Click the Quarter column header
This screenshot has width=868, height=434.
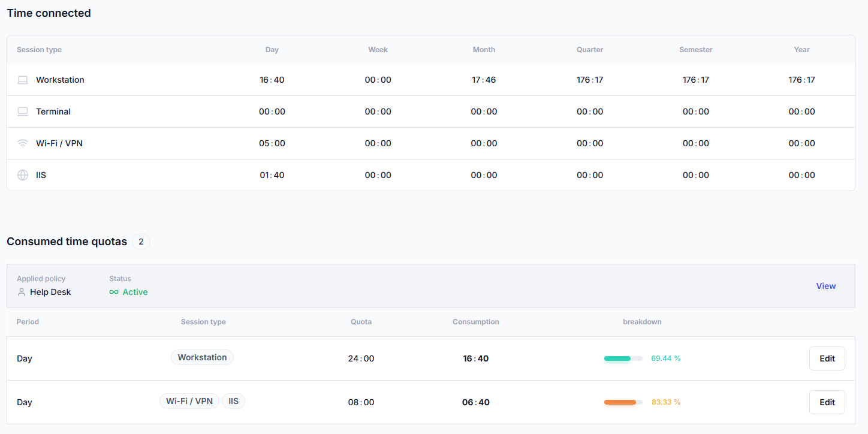pos(590,50)
